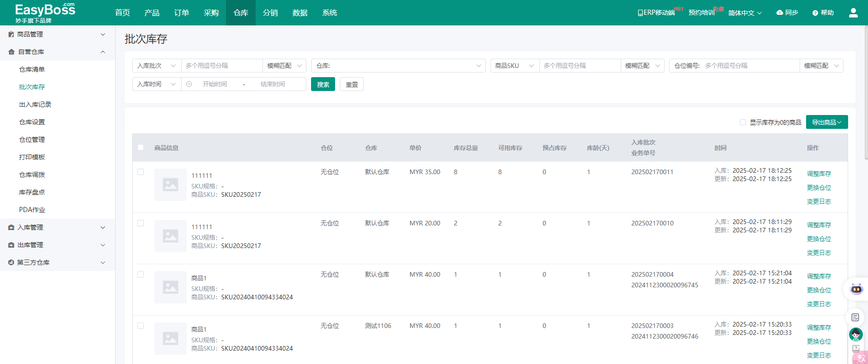Viewport: 868px width, 364px height.
Task: Open the 商品SKU filter dropdown
Action: pos(515,66)
